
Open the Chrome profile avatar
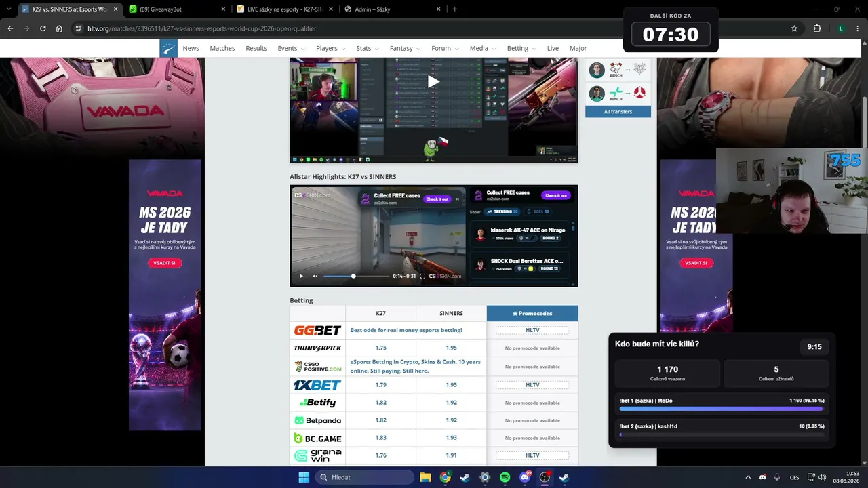pyautogui.click(x=841, y=28)
